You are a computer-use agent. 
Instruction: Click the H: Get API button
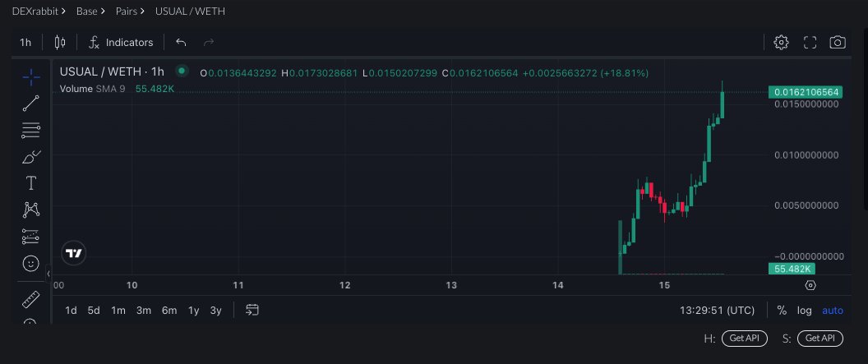[x=745, y=339]
